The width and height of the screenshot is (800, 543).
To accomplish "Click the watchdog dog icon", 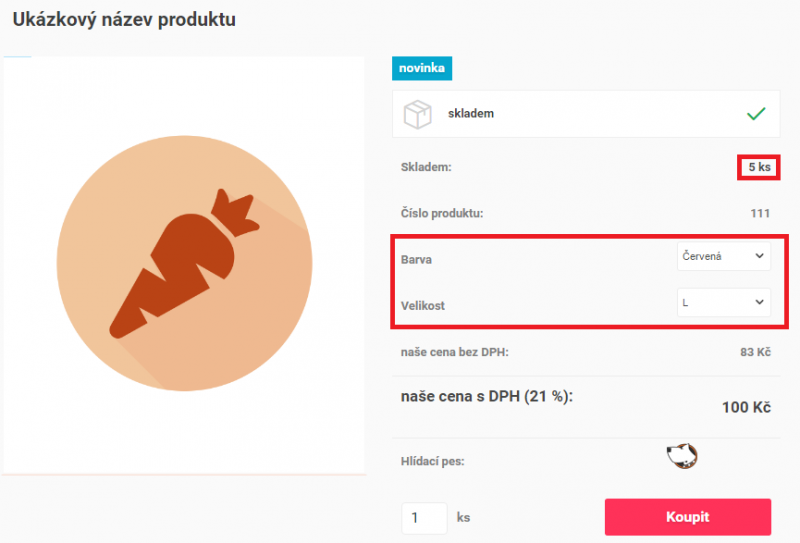I will coord(682,455).
